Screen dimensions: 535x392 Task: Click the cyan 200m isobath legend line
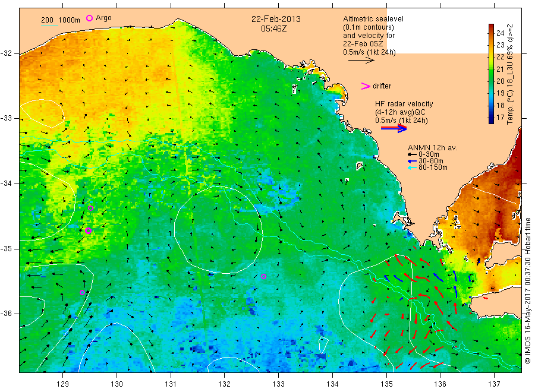(x=49, y=26)
